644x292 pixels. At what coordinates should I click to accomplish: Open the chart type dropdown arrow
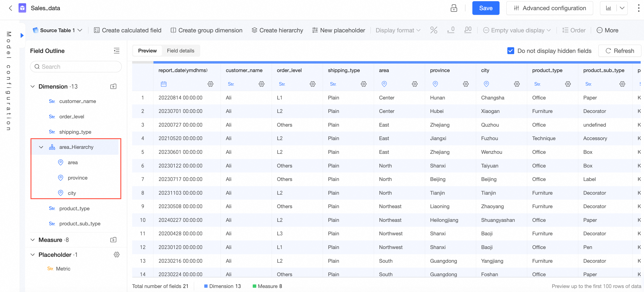pos(622,8)
